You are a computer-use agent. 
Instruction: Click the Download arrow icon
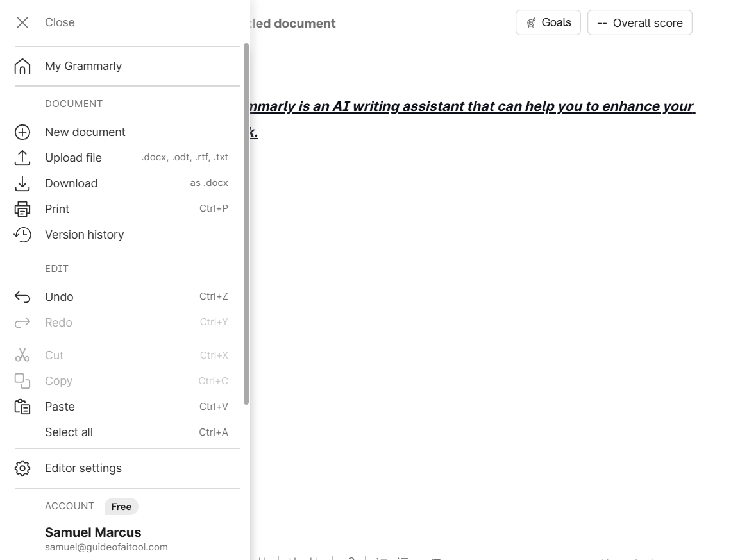pos(22,183)
